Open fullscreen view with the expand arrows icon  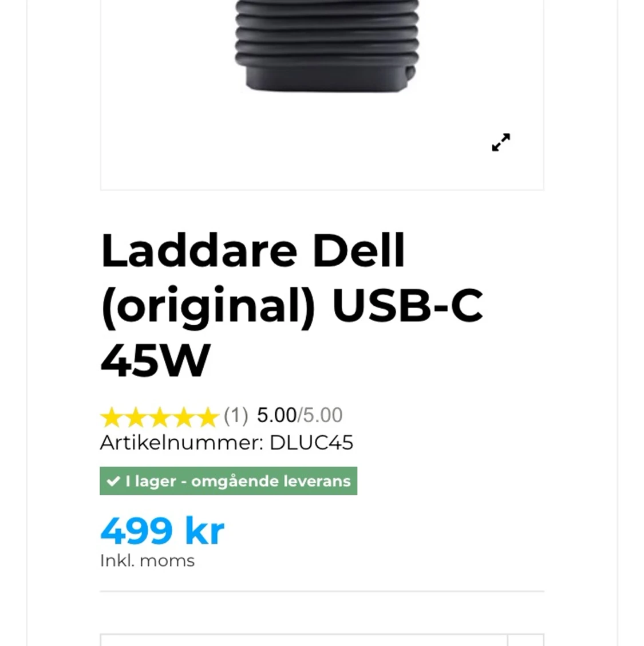(501, 142)
